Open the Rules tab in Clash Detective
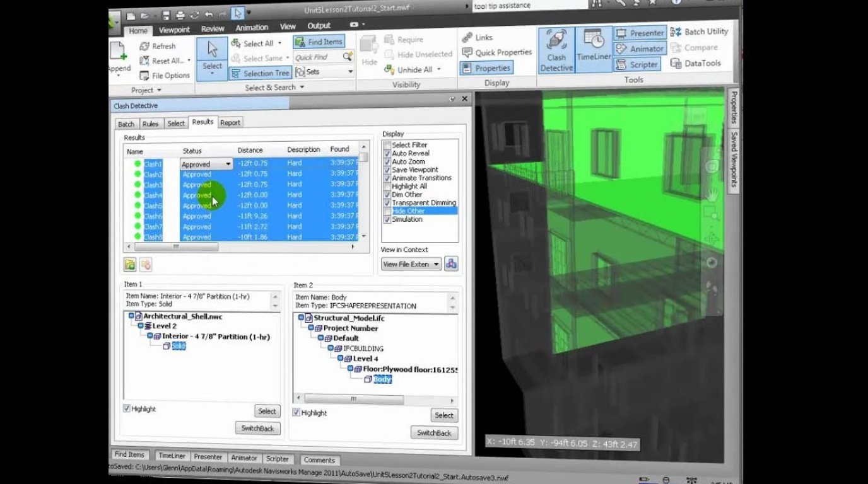This screenshot has width=868, height=484. click(x=150, y=124)
